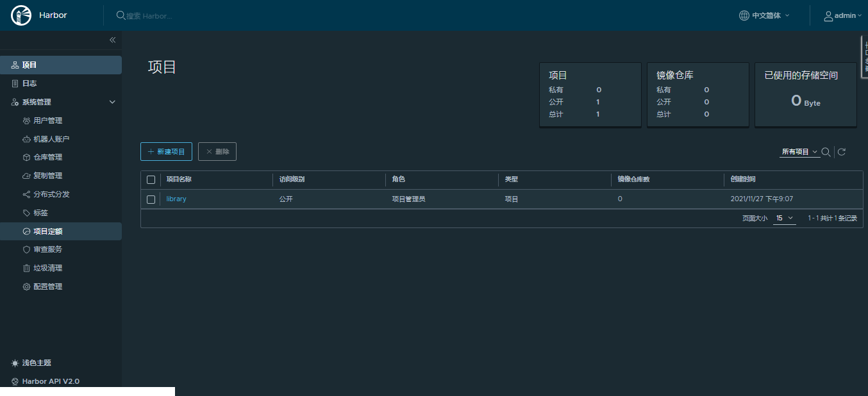Sort by 类型 column header
This screenshot has height=396, width=868.
511,179
